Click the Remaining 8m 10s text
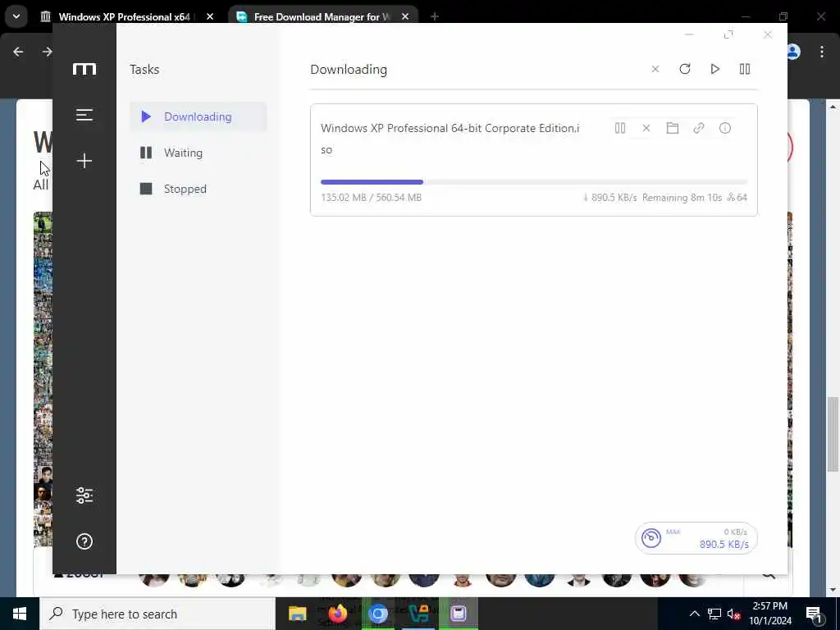The width and height of the screenshot is (840, 630). click(x=682, y=197)
